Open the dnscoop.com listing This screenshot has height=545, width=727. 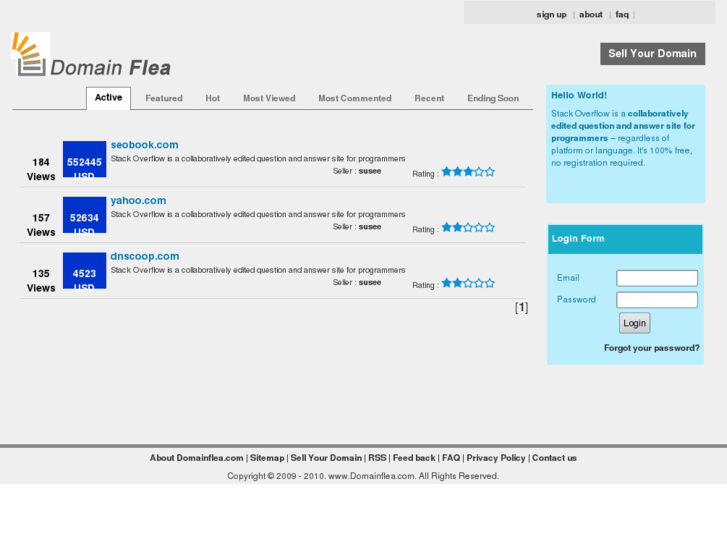pos(145,256)
